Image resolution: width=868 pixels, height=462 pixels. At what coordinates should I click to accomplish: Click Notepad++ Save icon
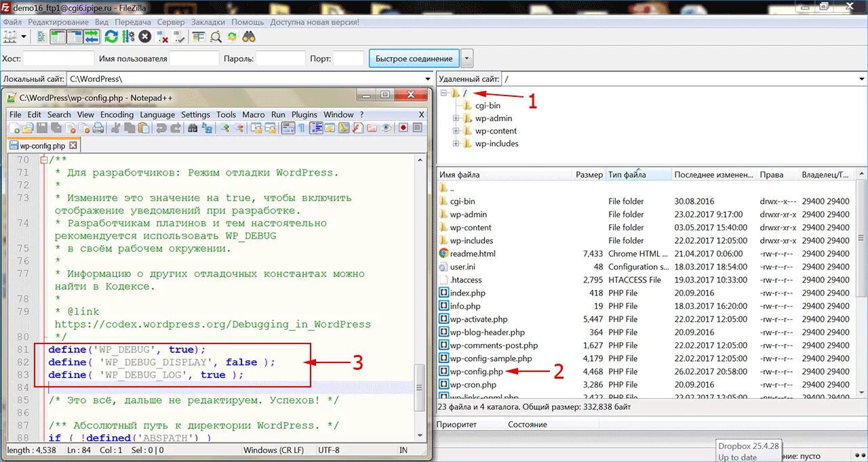(41, 127)
